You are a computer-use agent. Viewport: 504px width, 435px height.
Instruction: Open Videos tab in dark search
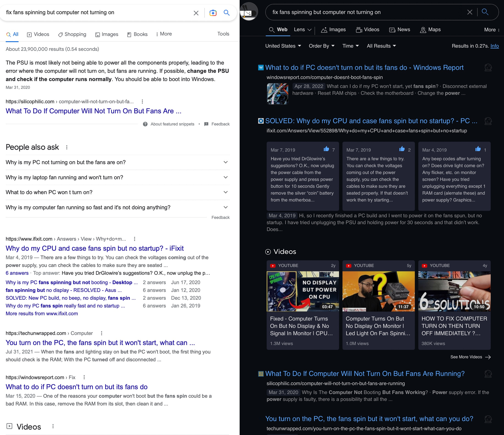[367, 30]
